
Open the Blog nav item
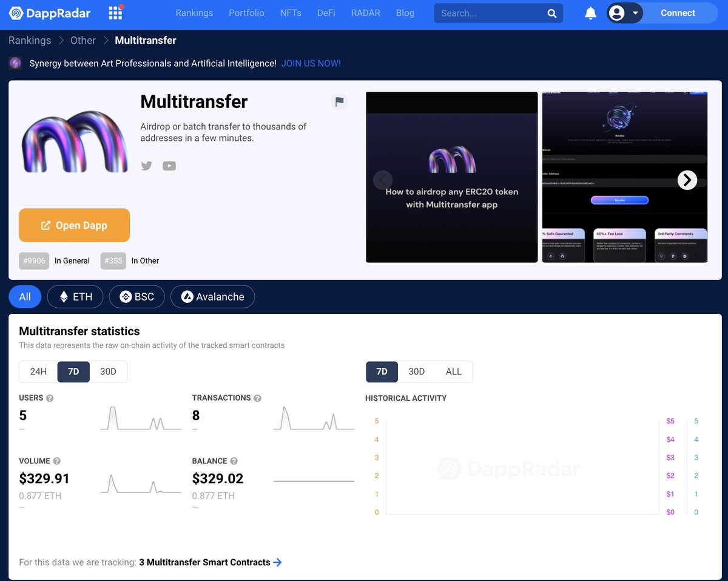pos(405,13)
